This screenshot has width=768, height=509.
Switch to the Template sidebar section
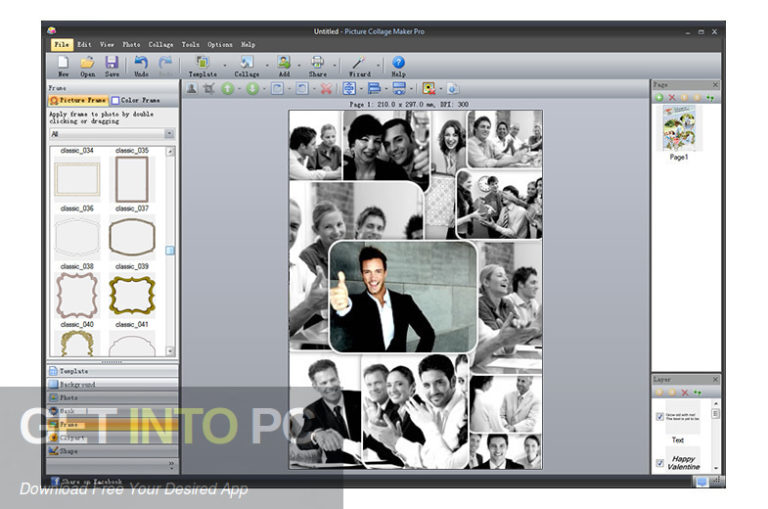click(x=113, y=371)
